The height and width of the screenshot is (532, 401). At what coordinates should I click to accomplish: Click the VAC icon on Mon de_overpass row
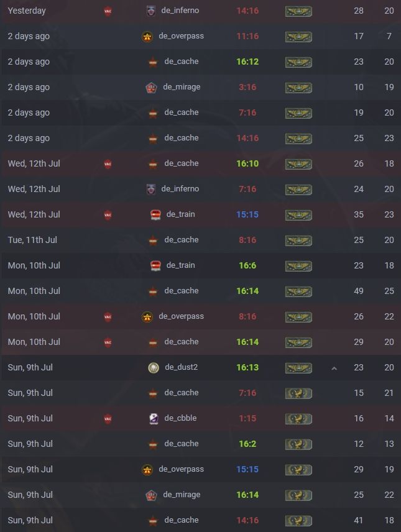(108, 317)
